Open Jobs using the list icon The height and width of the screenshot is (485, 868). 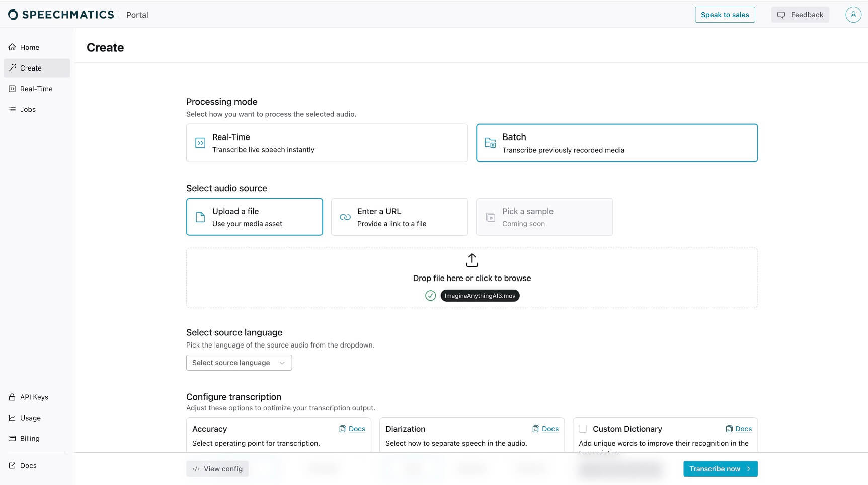[13, 109]
